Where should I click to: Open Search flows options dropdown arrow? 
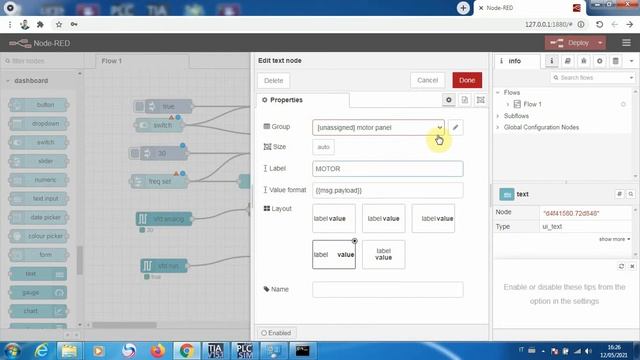pos(631,78)
